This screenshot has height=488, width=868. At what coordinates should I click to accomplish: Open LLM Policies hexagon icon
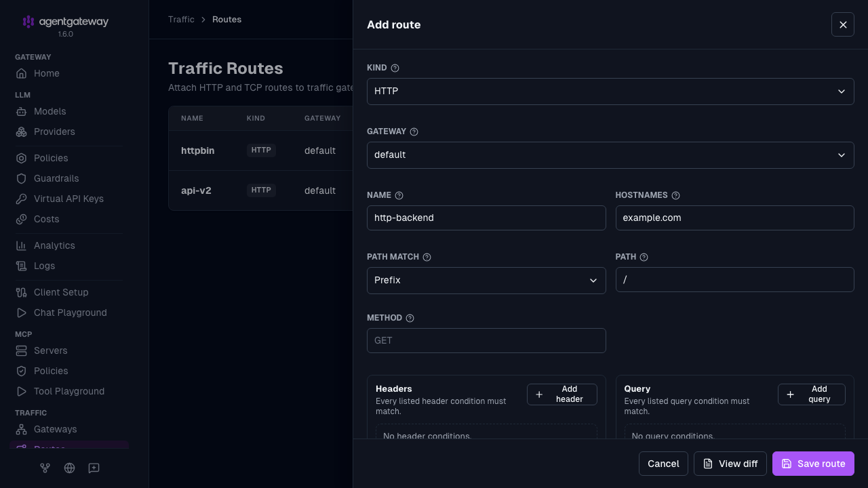pyautogui.click(x=22, y=158)
